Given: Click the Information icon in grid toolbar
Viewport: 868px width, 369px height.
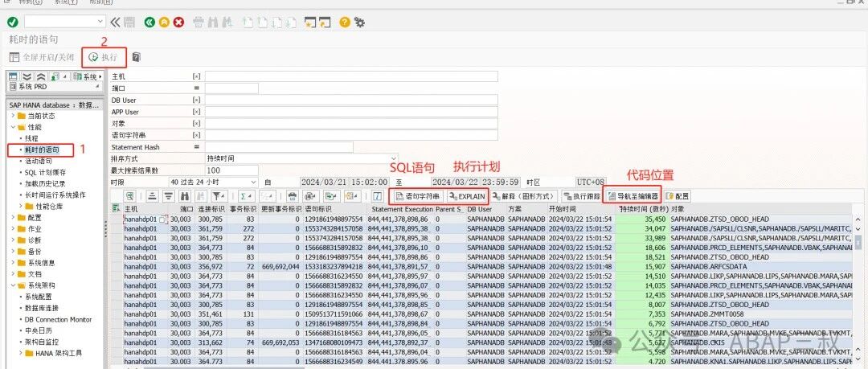Looking at the screenshot, I should click(377, 196).
